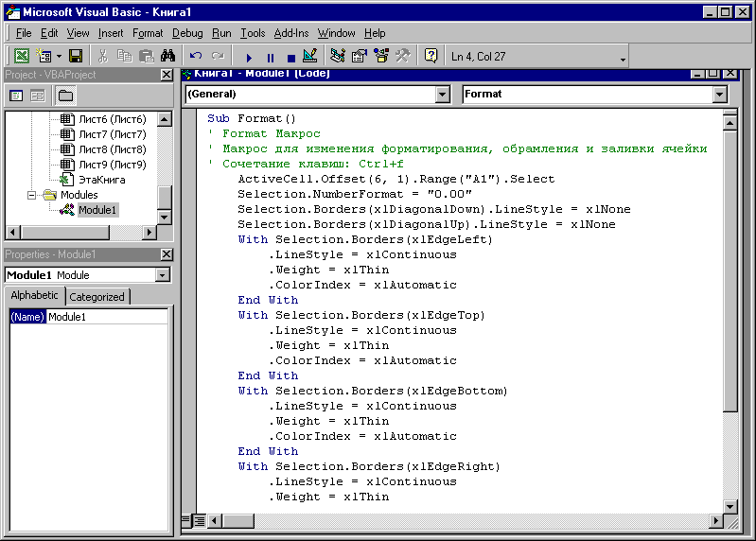Toggle Design Mode icon
This screenshot has width=756, height=541.
pos(310,57)
